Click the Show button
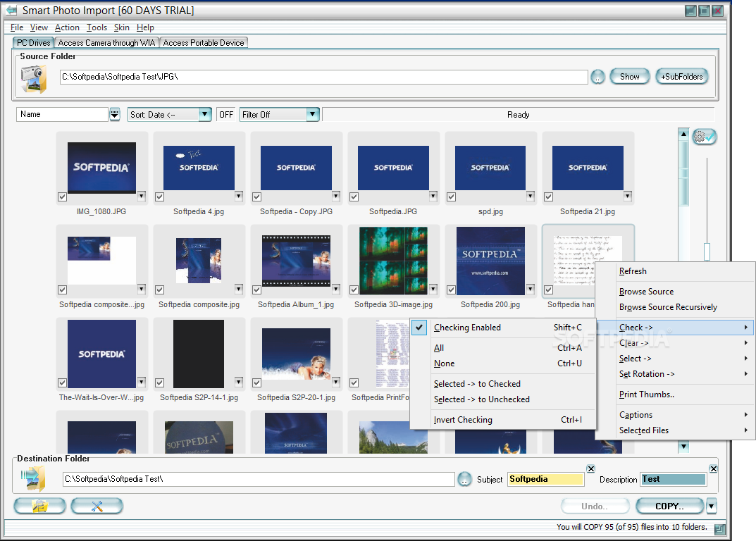Viewport: 756px width, 541px height. pos(630,77)
